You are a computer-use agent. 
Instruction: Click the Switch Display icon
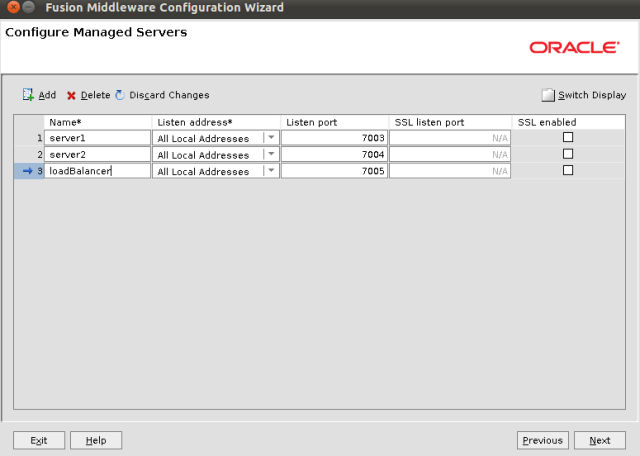click(x=548, y=95)
